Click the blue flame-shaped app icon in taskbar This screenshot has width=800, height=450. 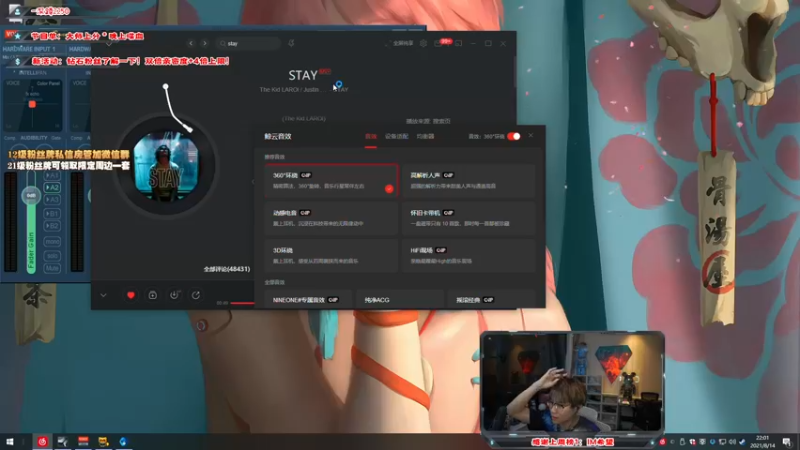[123, 442]
